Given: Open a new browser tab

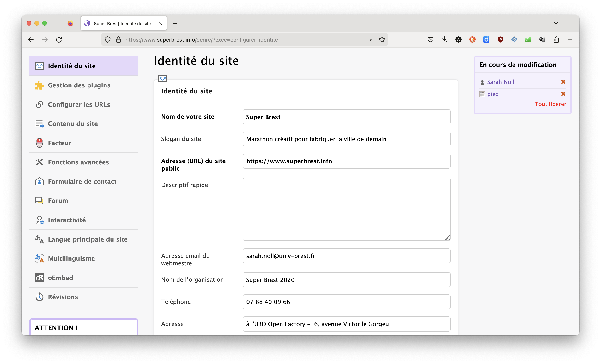Looking at the screenshot, I should (x=175, y=23).
